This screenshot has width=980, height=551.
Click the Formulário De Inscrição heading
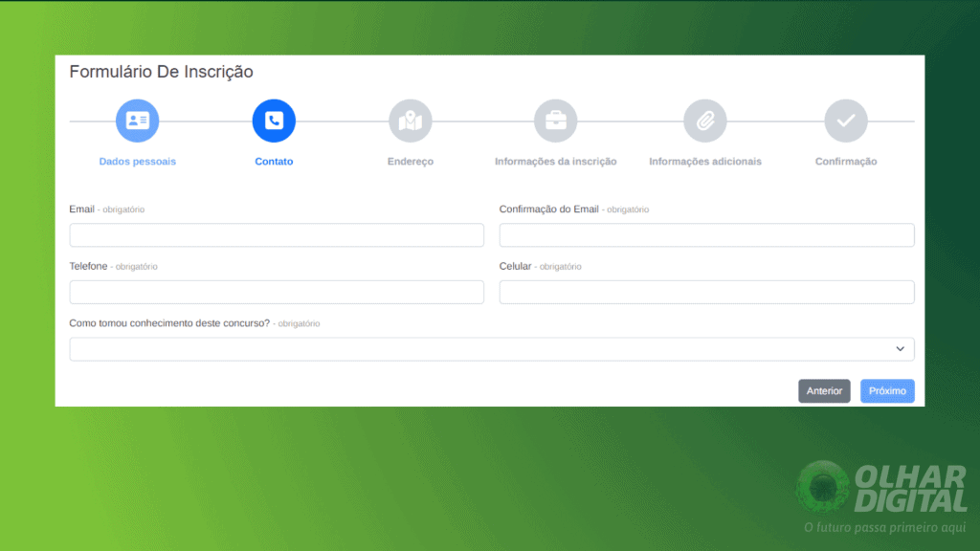click(161, 72)
